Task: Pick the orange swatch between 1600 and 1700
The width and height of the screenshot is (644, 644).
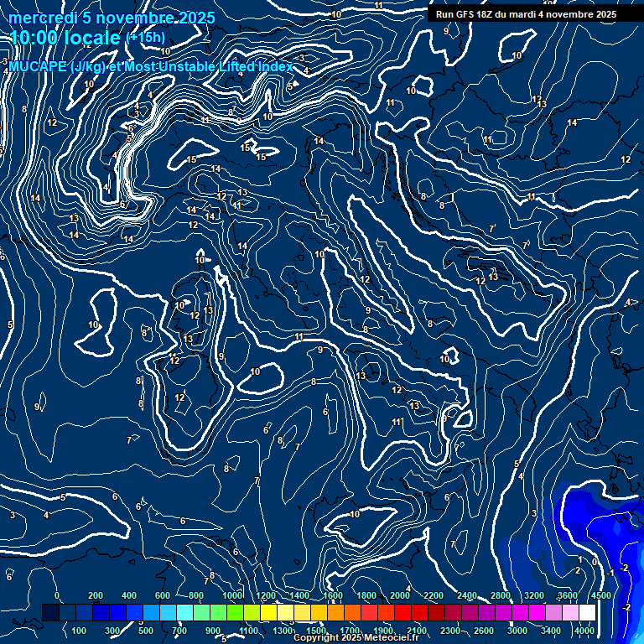Action: coord(335,612)
